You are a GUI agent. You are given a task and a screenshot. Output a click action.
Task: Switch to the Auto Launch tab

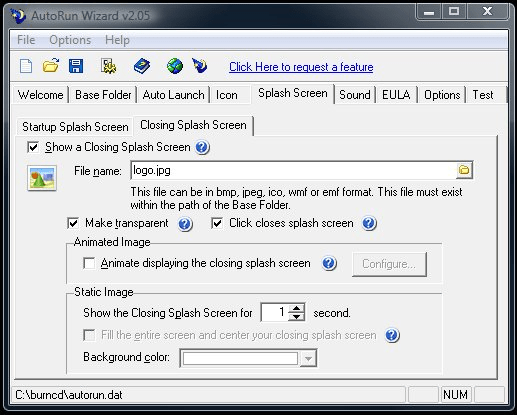[x=173, y=95]
